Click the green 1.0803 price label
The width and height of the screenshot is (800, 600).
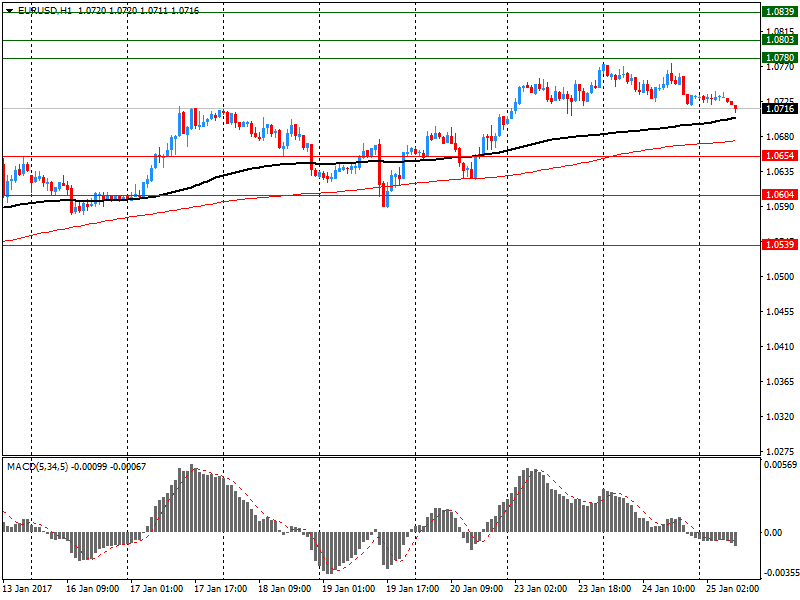coord(780,40)
